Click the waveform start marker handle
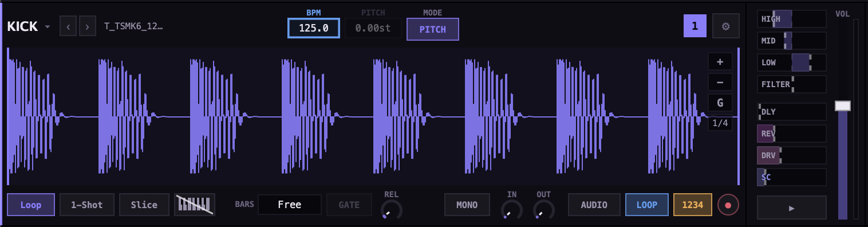Screen dimensions: 868x227 [x=8, y=116]
